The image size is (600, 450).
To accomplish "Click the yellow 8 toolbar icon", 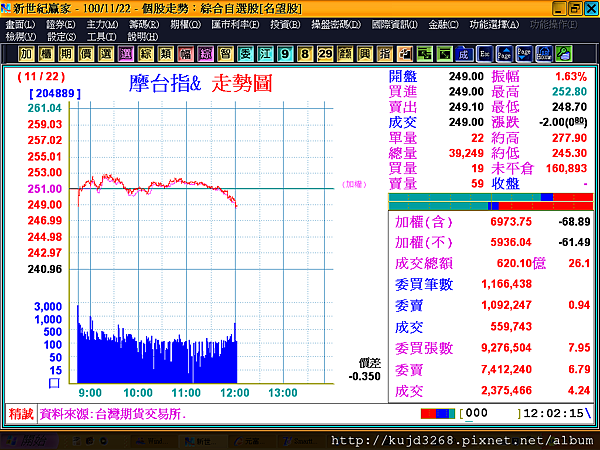I will click(305, 54).
